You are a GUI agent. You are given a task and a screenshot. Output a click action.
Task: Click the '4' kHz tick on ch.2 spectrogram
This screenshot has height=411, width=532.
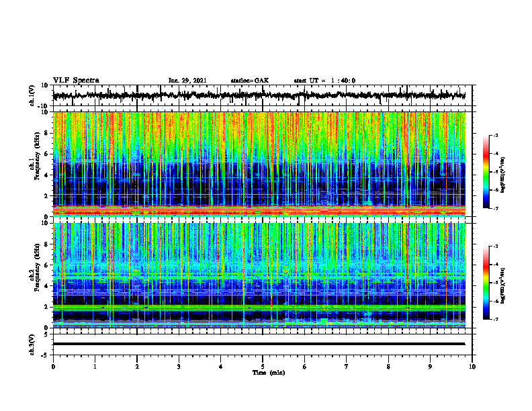point(47,286)
